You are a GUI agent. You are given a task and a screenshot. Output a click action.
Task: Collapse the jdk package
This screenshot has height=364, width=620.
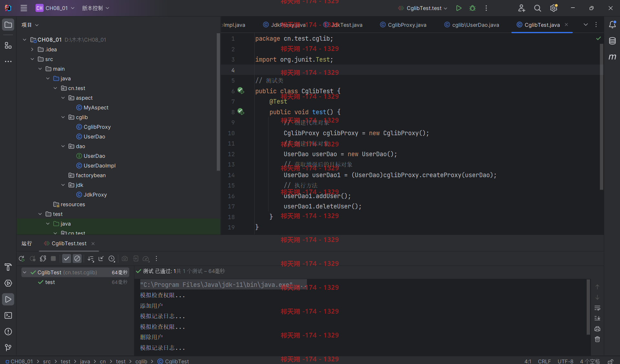point(63,185)
